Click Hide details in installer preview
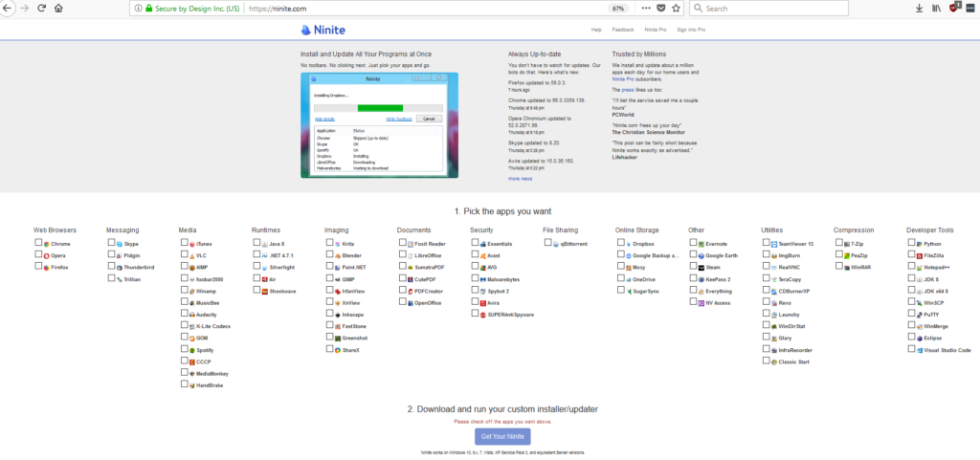Image resolution: width=980 pixels, height=460 pixels. 324,119
